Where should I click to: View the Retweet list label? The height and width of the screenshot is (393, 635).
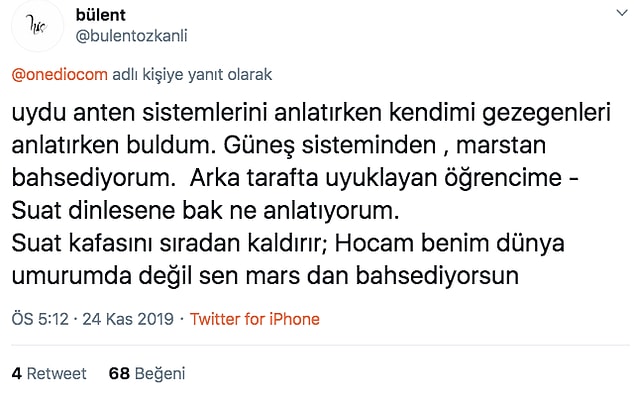click(56, 374)
